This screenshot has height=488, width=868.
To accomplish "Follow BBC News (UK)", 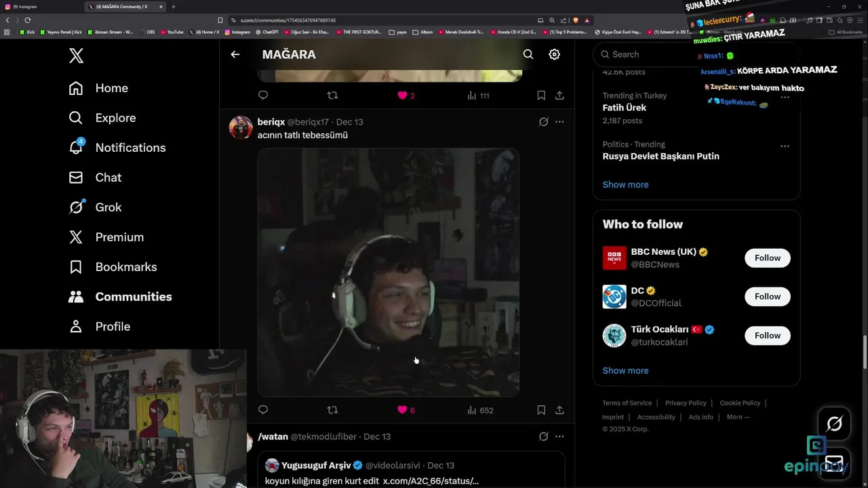I will tap(768, 258).
